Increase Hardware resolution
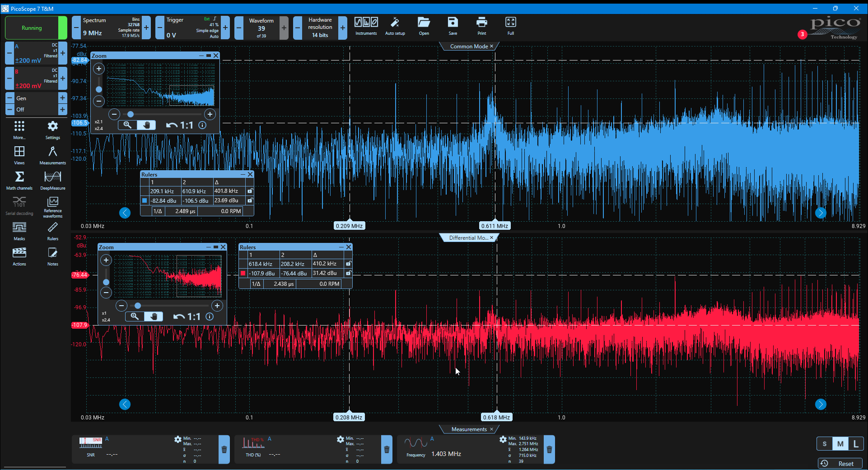This screenshot has width=868, height=470. click(x=343, y=28)
